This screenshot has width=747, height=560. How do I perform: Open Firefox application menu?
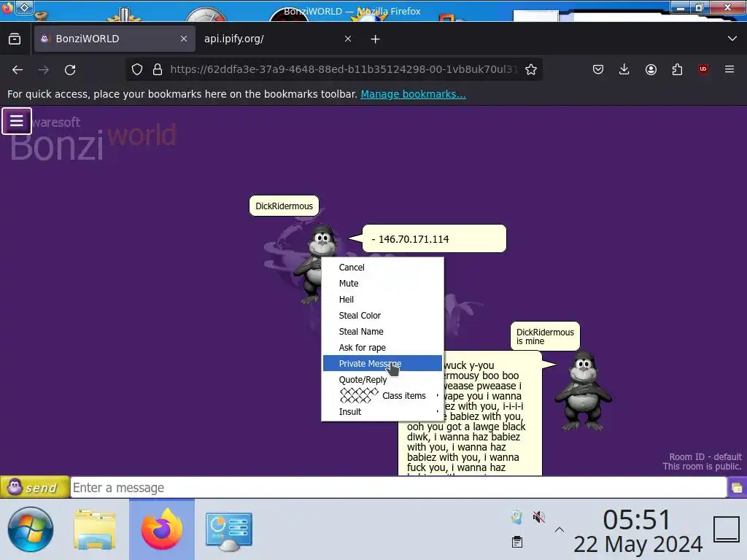click(729, 69)
